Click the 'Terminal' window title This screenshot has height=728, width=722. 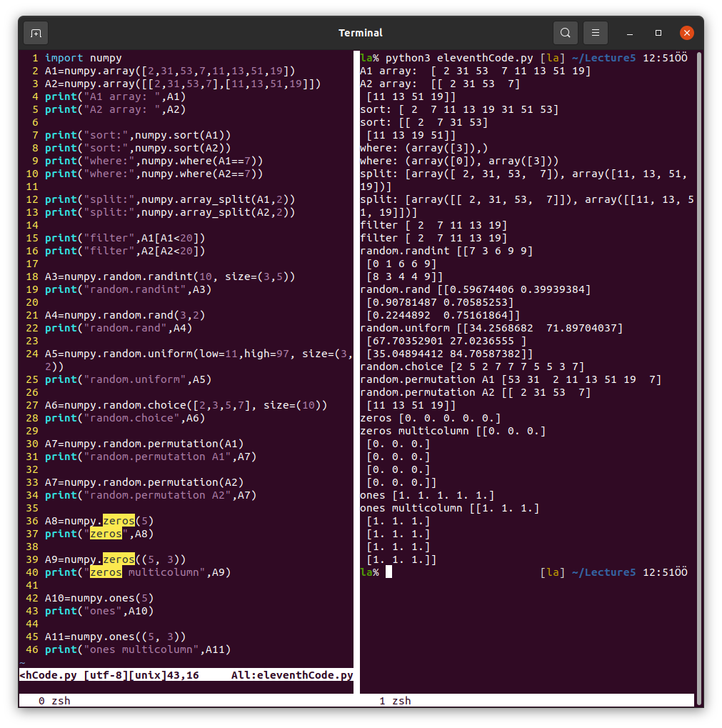(x=361, y=33)
